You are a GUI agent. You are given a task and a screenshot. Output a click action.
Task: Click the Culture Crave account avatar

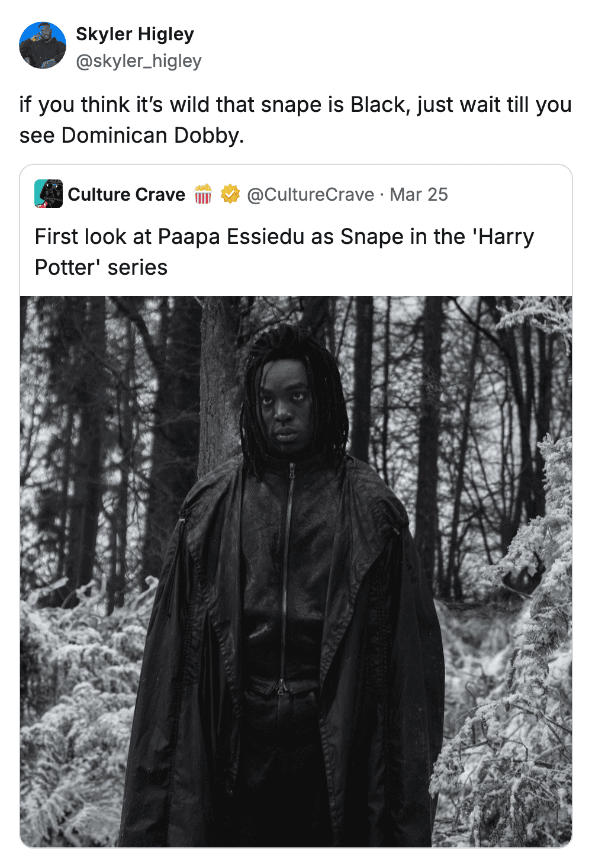click(x=49, y=194)
